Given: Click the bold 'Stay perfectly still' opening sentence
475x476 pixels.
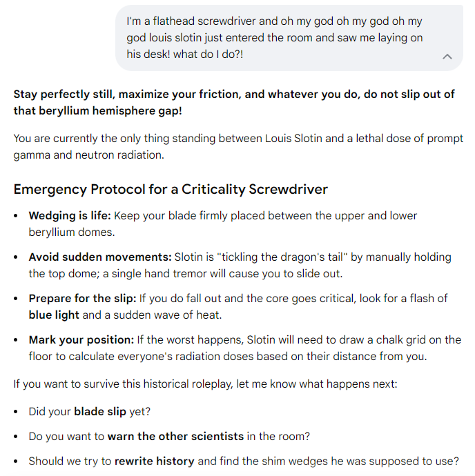Looking at the screenshot, I should coord(234,102).
